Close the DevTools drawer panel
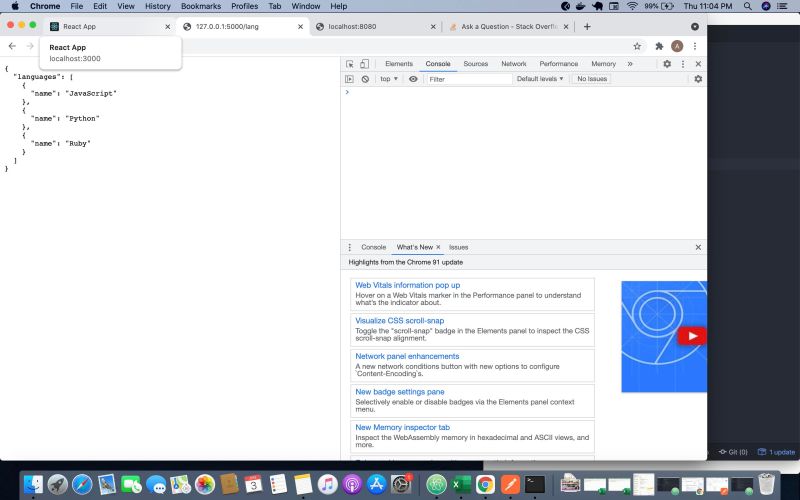This screenshot has width=800, height=500. coord(698,247)
